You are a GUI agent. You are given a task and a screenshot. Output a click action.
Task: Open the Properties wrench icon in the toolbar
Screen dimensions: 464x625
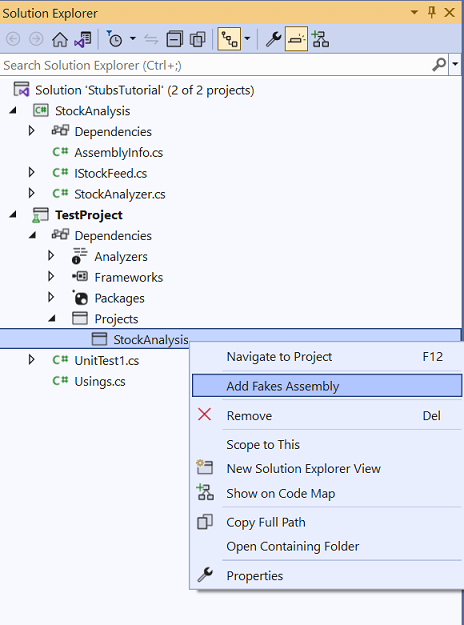(273, 39)
